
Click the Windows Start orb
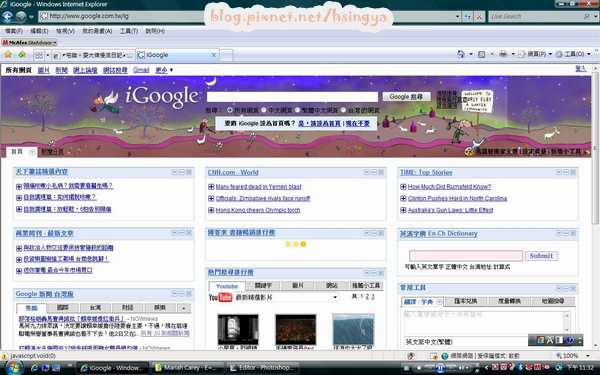(13, 368)
